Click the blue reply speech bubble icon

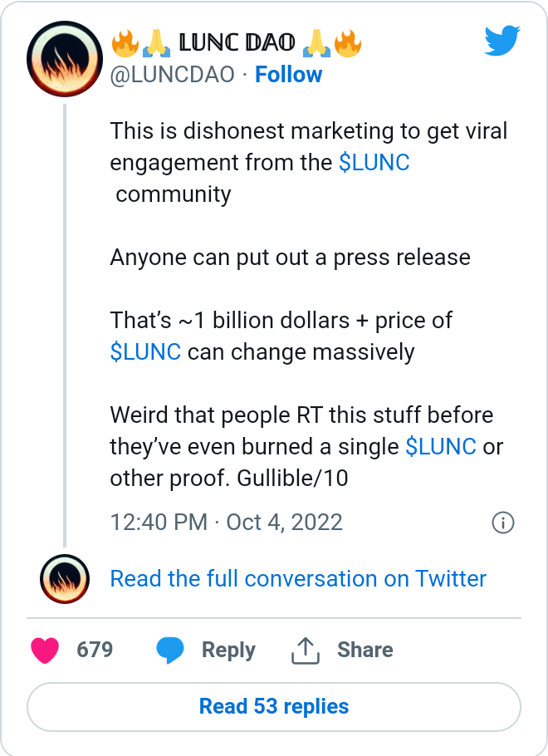170,650
